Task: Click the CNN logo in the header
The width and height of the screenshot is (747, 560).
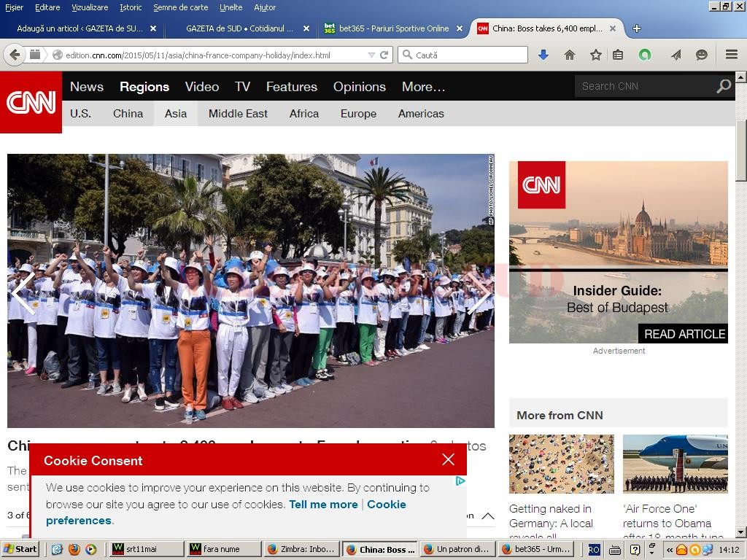Action: click(x=31, y=102)
